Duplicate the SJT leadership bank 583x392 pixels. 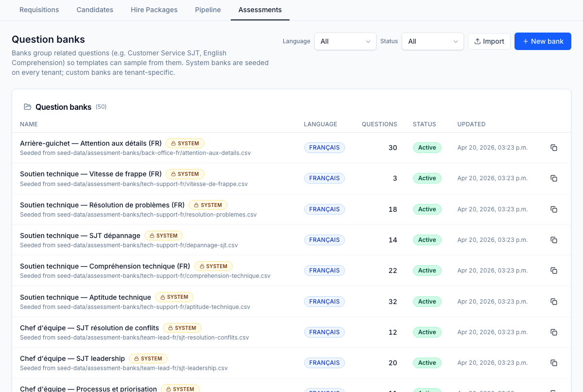[554, 363]
